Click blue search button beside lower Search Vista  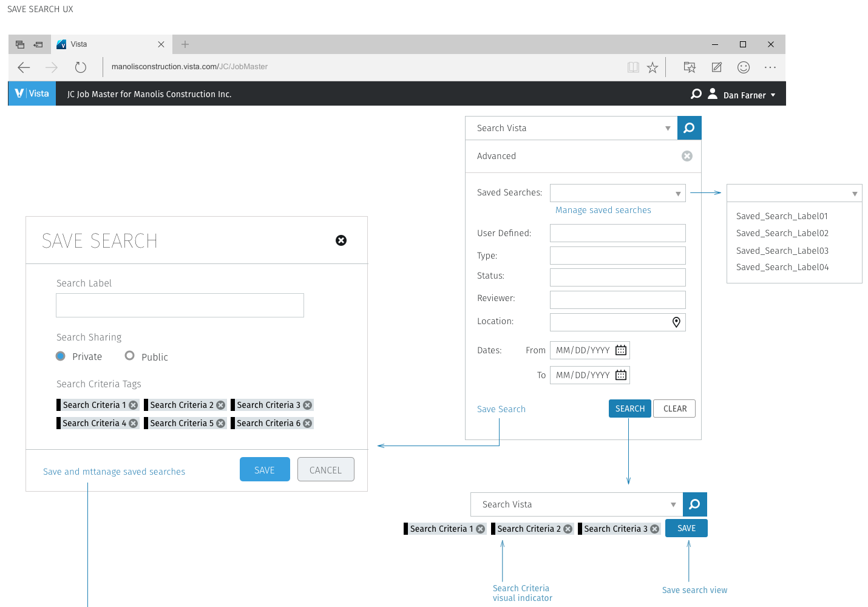coord(695,504)
